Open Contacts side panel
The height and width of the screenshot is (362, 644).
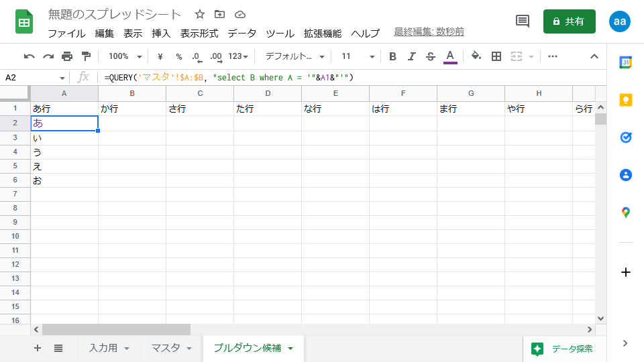pos(625,175)
